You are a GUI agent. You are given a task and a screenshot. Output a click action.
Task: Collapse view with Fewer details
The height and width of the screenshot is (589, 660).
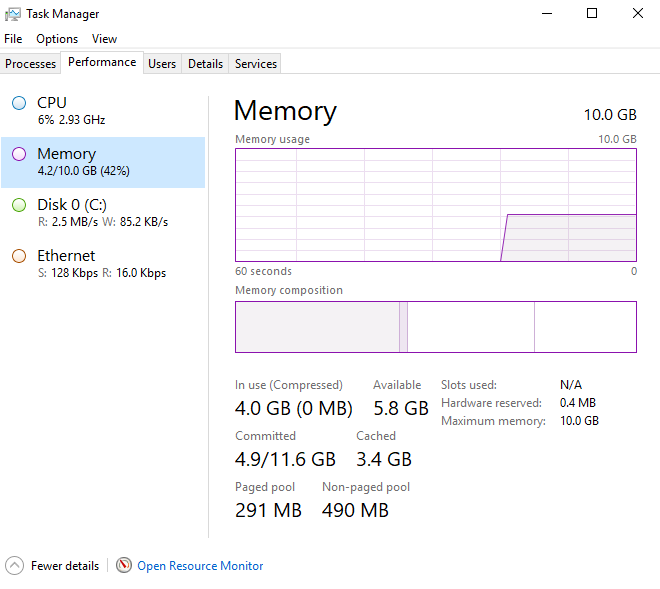(65, 566)
